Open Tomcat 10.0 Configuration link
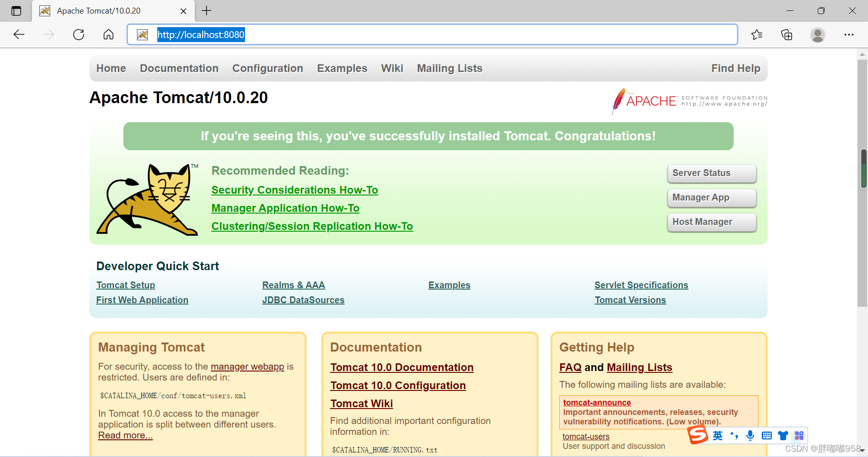This screenshot has width=868, height=457. (x=398, y=386)
